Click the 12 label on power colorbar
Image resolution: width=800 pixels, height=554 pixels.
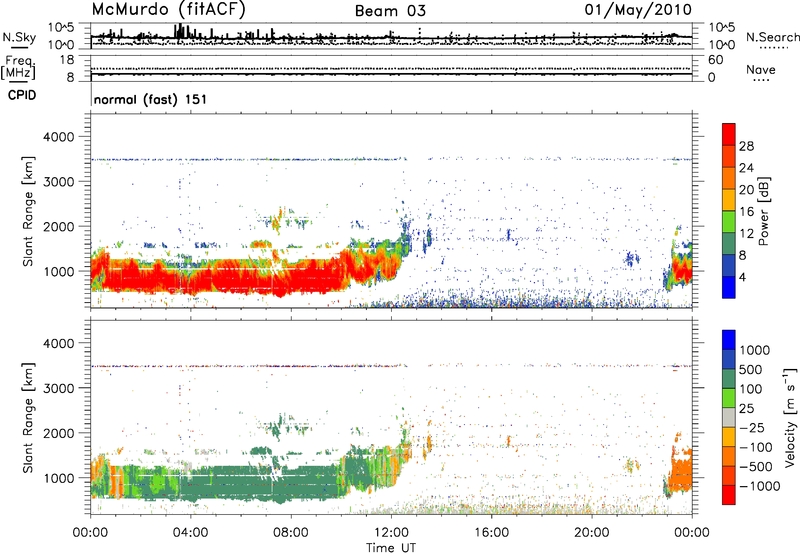click(746, 234)
